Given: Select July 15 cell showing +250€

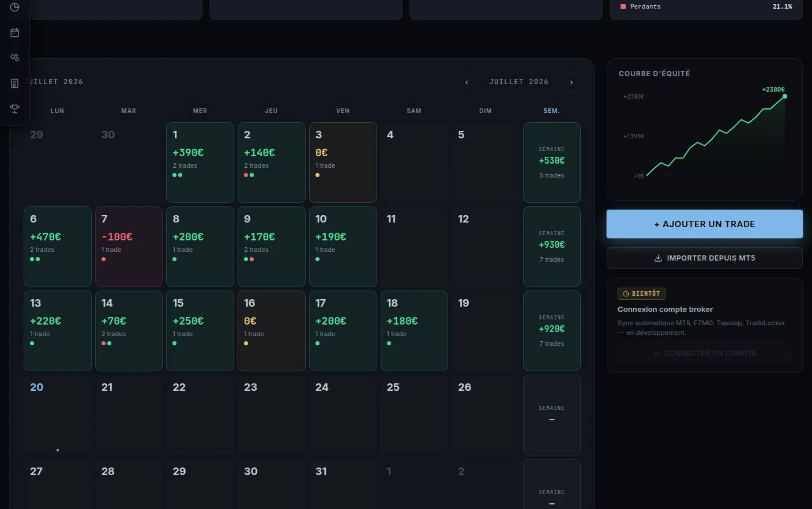Looking at the screenshot, I should [x=200, y=331].
